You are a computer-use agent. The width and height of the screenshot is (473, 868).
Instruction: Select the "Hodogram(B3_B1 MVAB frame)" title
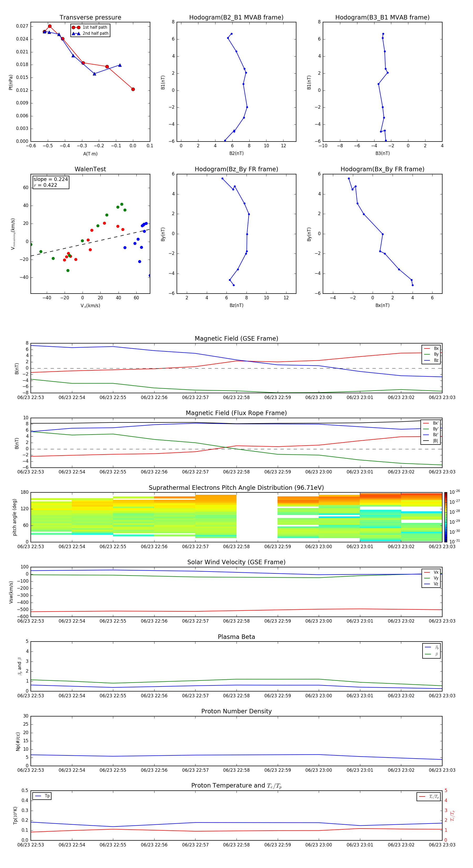tap(382, 18)
